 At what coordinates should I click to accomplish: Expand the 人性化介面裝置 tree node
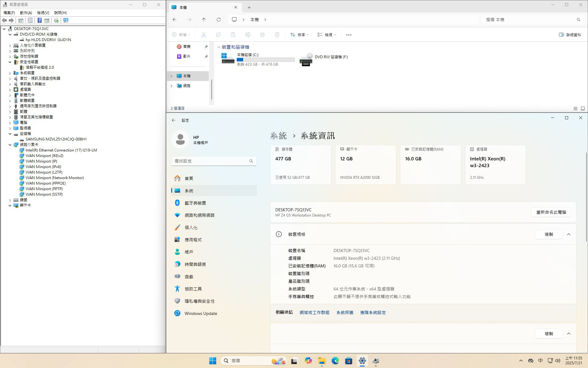10,45
